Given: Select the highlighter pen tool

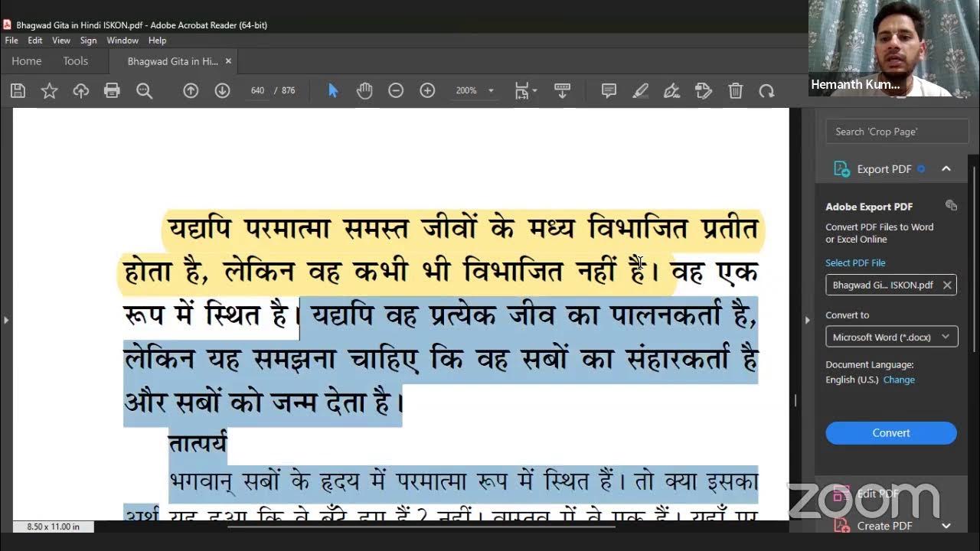Looking at the screenshot, I should (641, 91).
